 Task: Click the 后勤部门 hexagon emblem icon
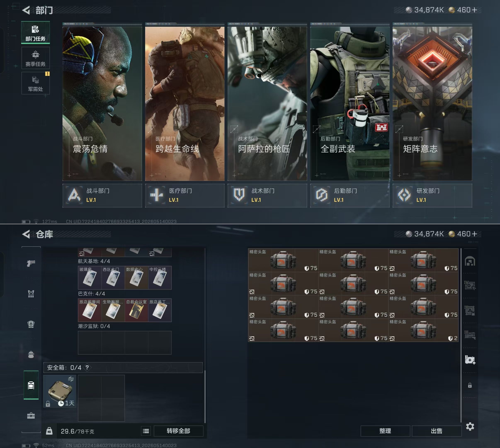pos(322,195)
